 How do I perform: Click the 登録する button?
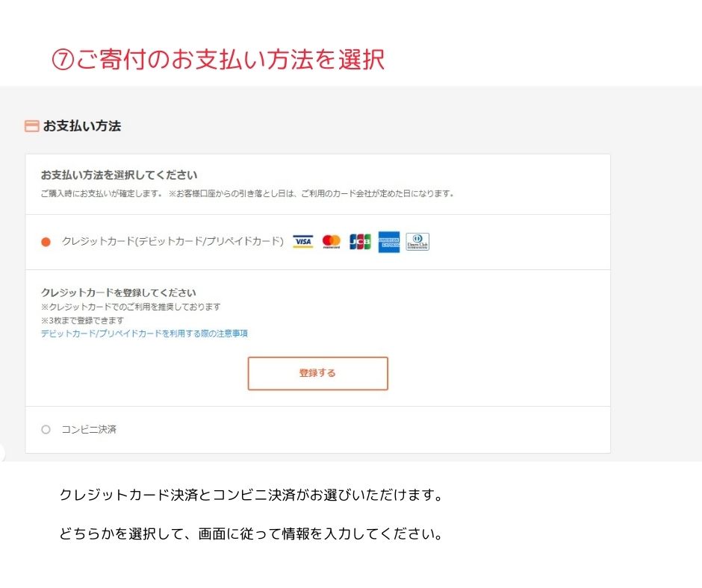(x=318, y=373)
